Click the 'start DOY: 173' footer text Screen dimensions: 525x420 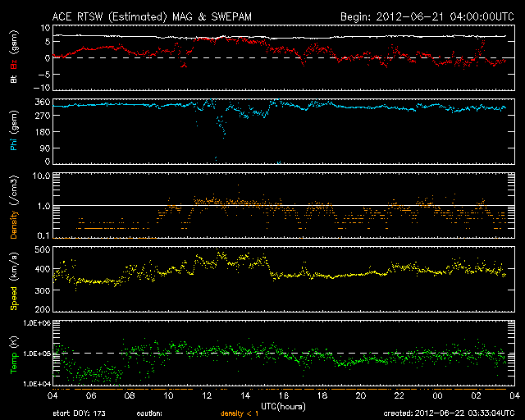point(79,413)
